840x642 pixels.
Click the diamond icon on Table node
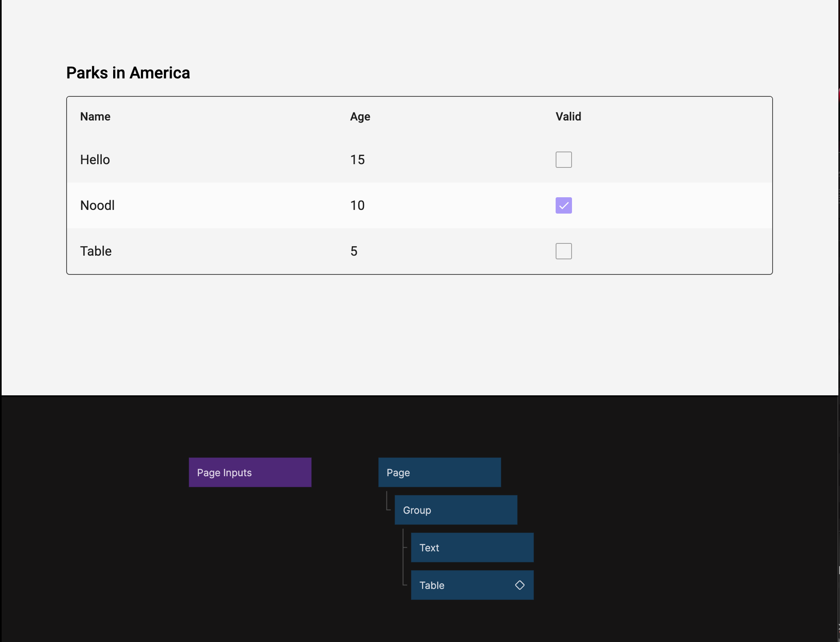coord(520,585)
